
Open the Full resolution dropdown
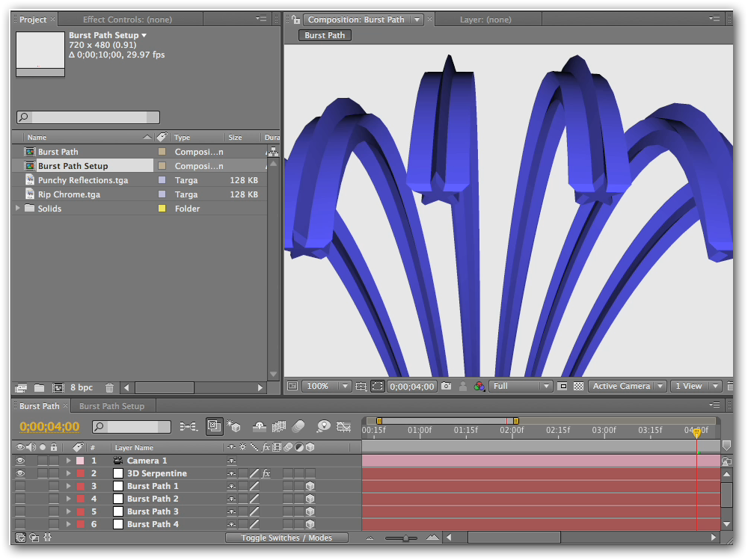coord(521,386)
